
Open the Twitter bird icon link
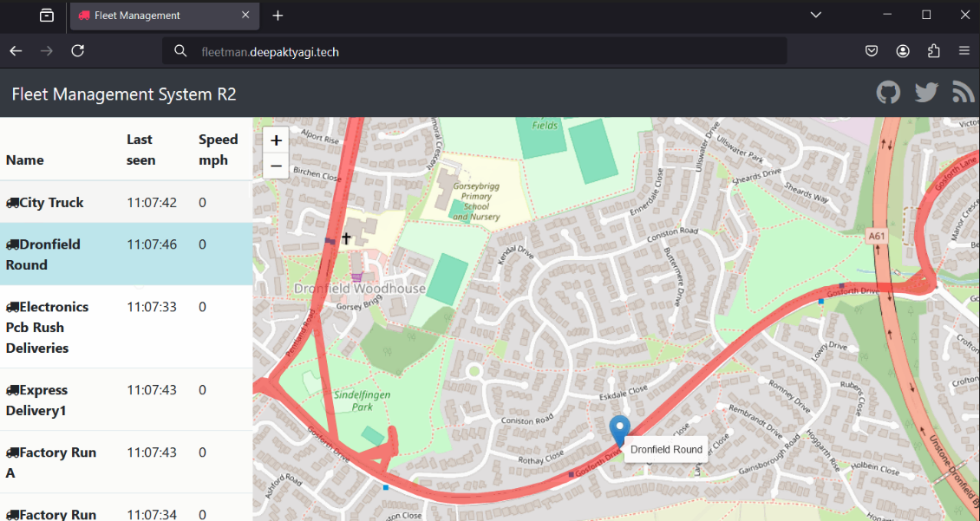926,93
